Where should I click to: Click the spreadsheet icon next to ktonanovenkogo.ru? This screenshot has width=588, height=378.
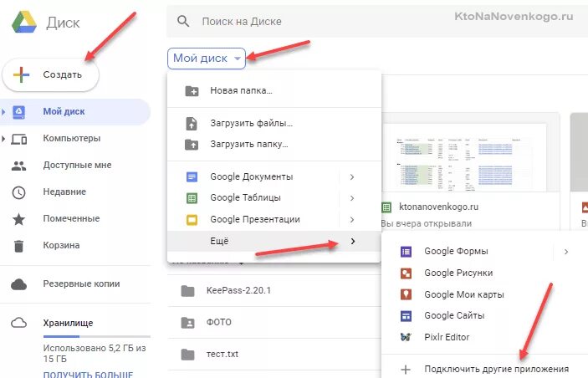(x=386, y=207)
